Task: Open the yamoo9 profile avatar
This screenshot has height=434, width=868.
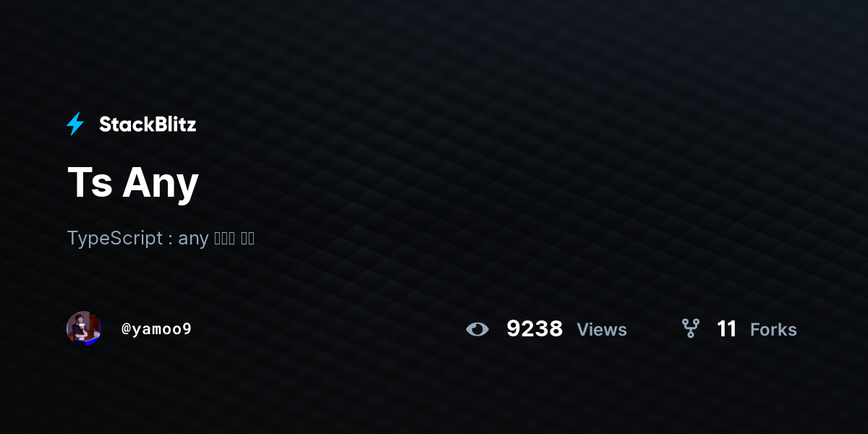Action: coord(84,328)
